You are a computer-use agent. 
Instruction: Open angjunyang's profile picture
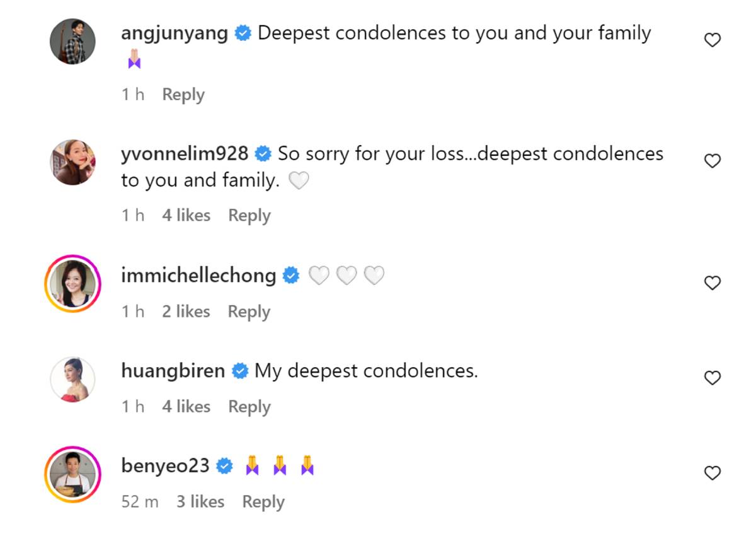(x=72, y=41)
